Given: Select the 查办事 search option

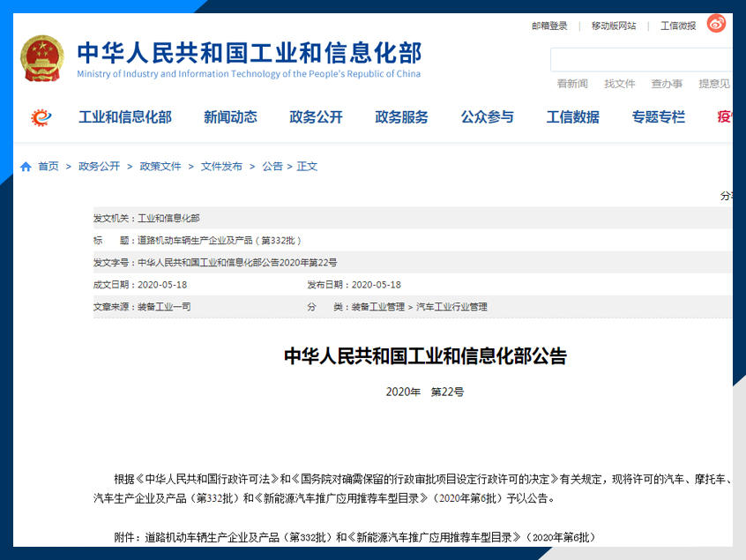Looking at the screenshot, I should click(x=667, y=84).
